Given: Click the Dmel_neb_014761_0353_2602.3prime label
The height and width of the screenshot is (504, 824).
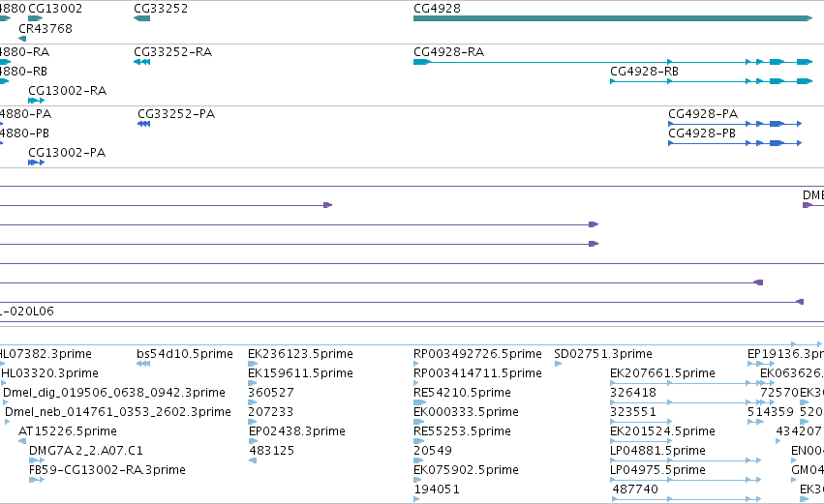Looking at the screenshot, I should tap(118, 412).
